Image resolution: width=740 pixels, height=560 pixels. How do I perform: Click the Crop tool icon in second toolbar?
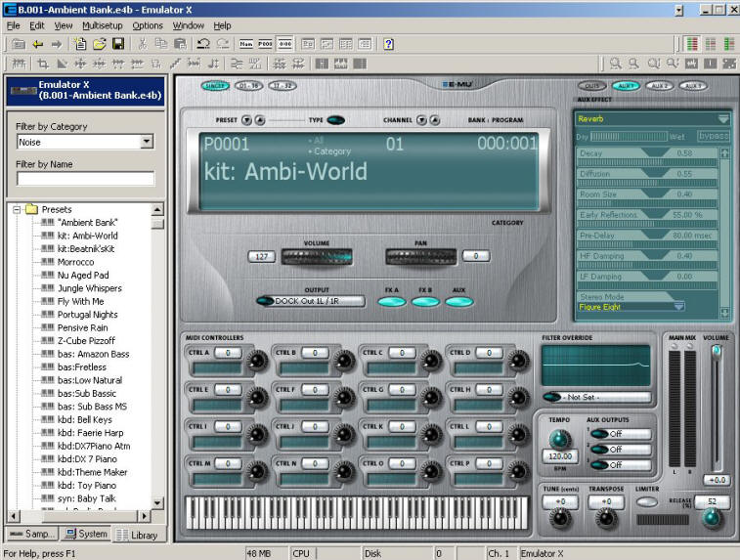point(43,64)
